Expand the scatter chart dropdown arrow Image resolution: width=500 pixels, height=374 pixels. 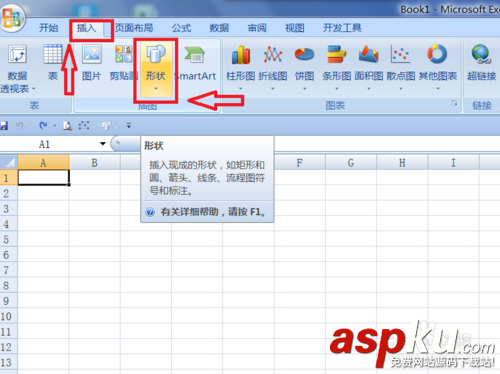(x=401, y=89)
